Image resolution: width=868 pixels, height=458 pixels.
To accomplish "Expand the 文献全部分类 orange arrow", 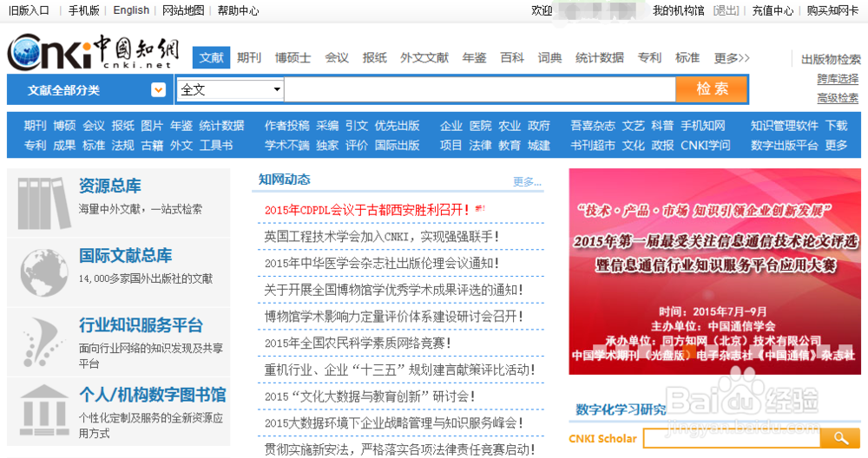I will (x=158, y=89).
